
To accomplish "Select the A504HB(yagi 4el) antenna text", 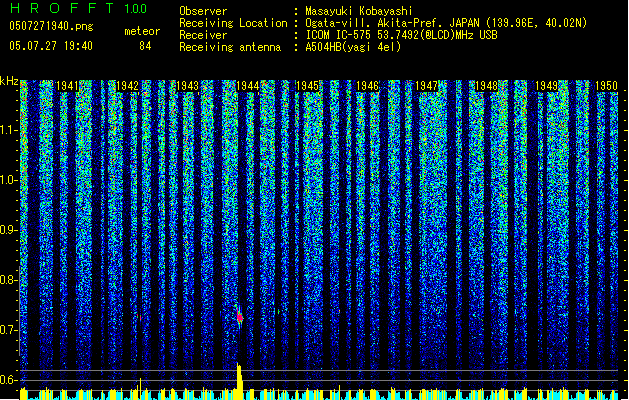I will [353, 47].
